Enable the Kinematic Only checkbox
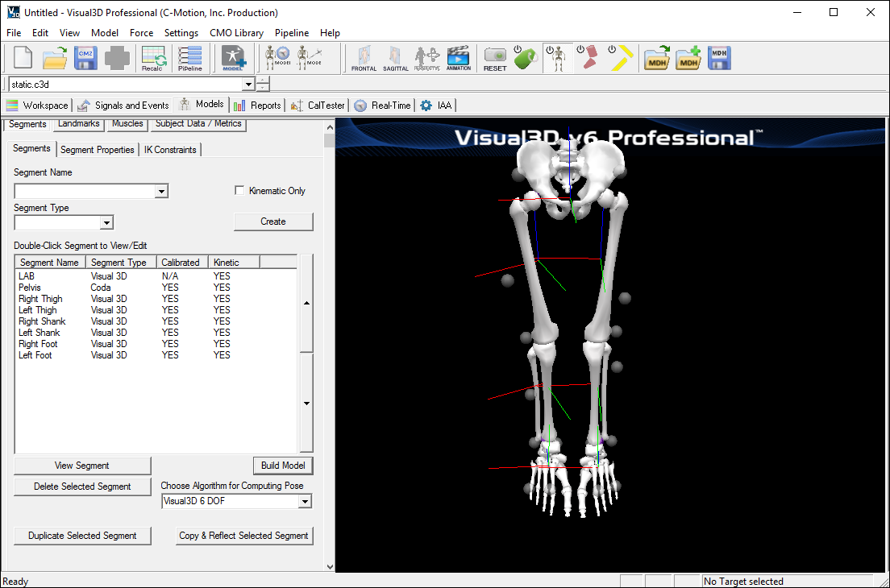This screenshot has height=588, width=890. (239, 191)
